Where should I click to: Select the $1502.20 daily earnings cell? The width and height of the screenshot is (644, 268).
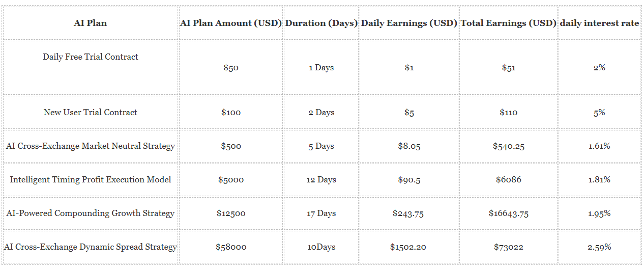[409, 247]
